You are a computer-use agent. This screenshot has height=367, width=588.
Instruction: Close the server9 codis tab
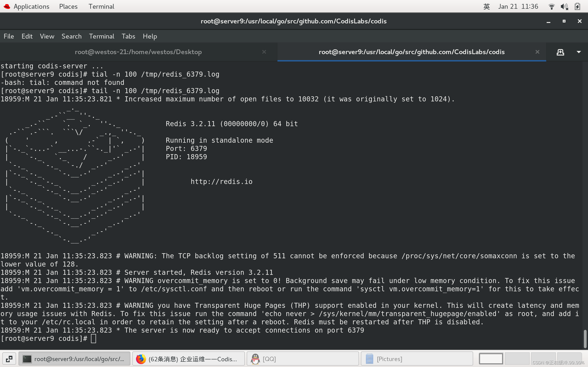pyautogui.click(x=537, y=52)
